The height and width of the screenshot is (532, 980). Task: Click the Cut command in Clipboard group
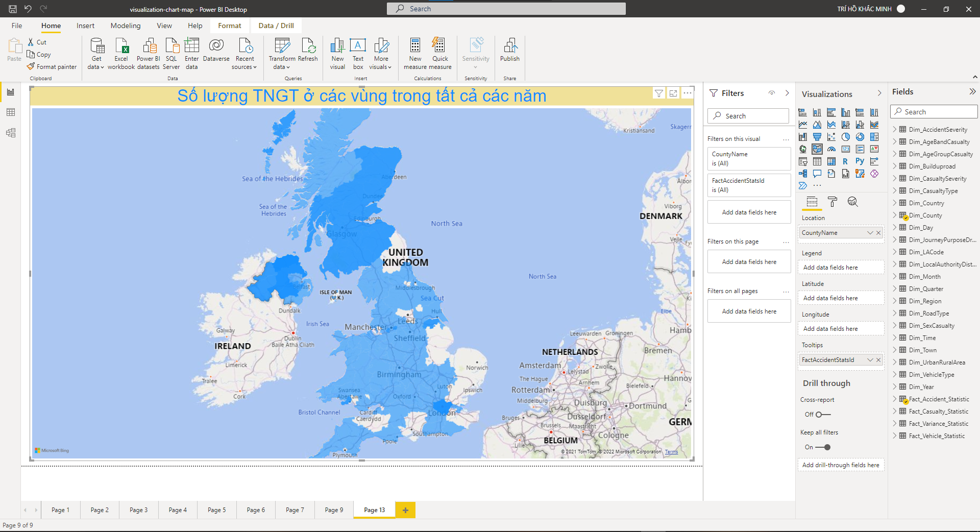point(37,42)
